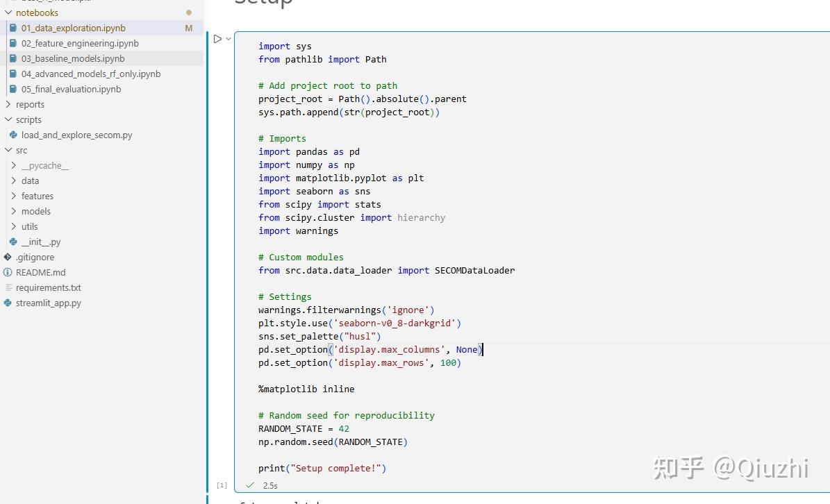Expand the models folder

[x=14, y=212]
